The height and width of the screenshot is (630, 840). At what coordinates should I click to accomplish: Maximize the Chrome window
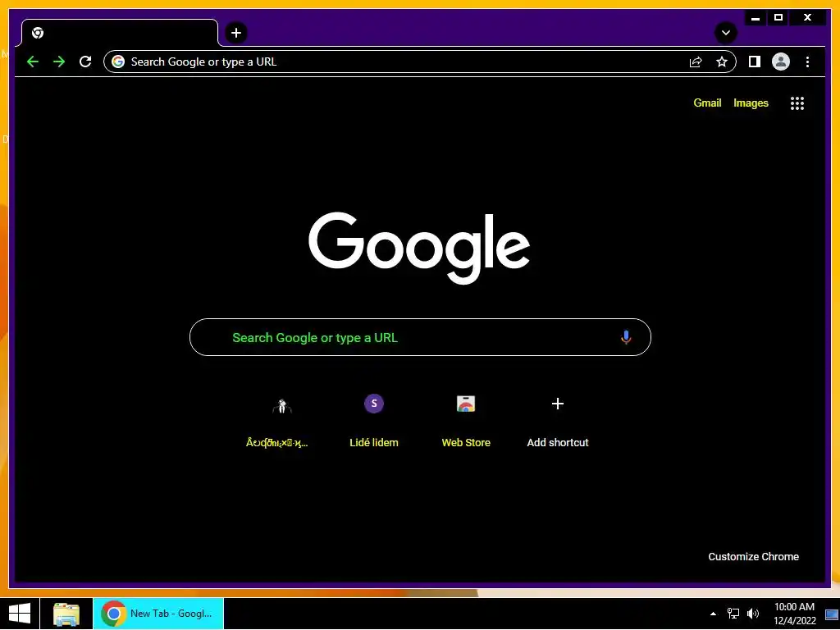[778, 18]
